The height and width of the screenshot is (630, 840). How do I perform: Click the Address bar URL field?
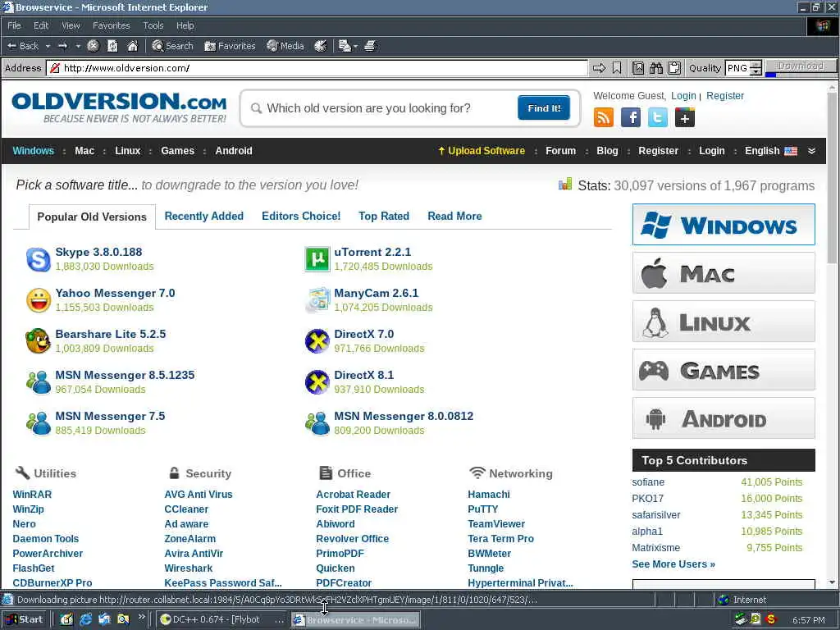coord(317,68)
